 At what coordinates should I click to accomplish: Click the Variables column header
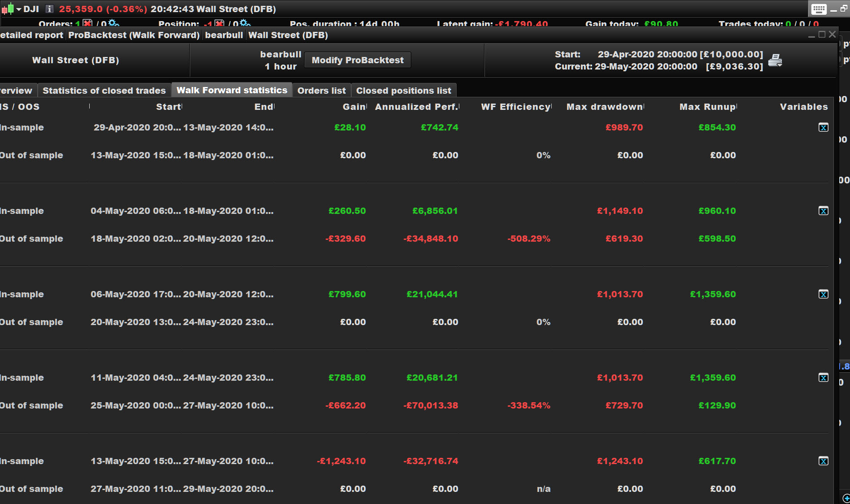click(804, 107)
